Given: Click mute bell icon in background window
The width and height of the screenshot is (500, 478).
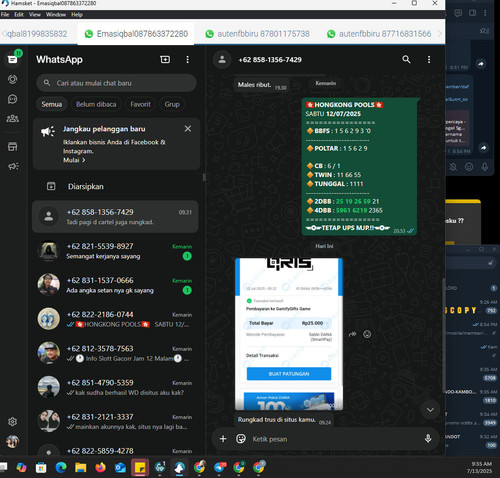Looking at the screenshot, I should [x=453, y=167].
